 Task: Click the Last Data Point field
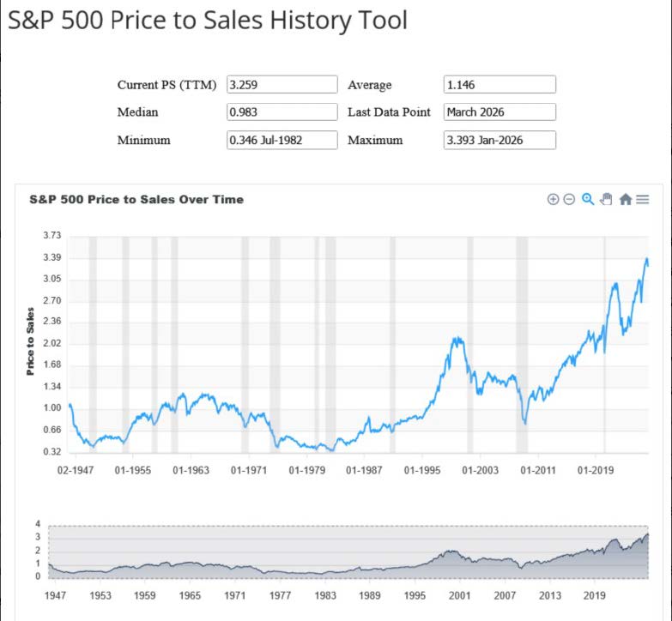[x=499, y=112]
